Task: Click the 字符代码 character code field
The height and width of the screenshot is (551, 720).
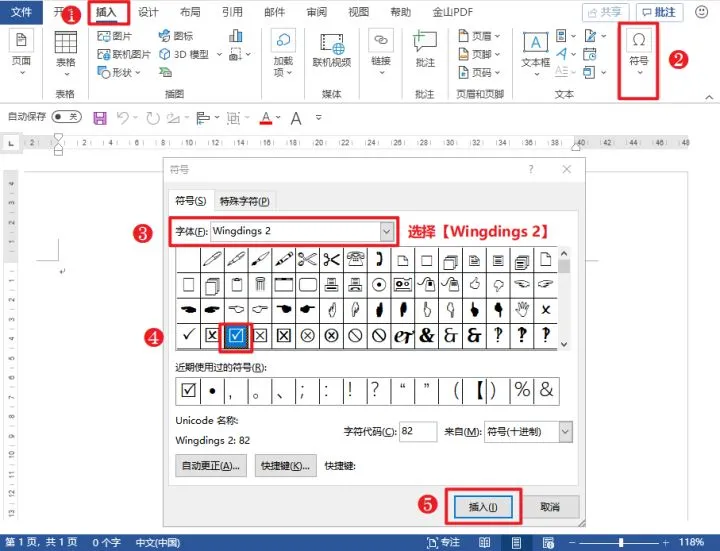Action: coord(418,432)
